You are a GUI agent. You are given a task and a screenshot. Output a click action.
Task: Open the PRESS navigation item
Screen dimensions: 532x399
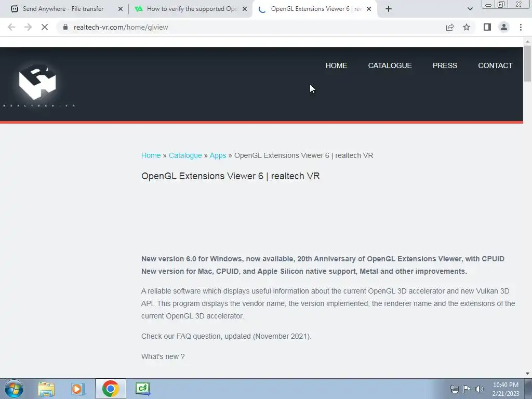click(445, 65)
